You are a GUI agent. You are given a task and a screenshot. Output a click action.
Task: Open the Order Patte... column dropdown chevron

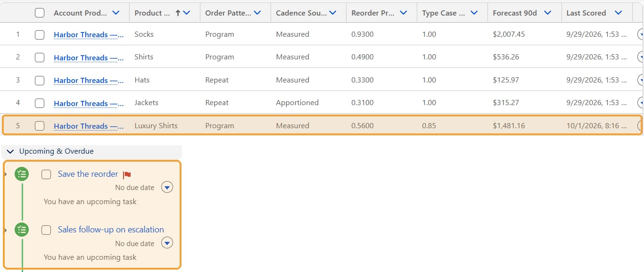pyautogui.click(x=257, y=13)
